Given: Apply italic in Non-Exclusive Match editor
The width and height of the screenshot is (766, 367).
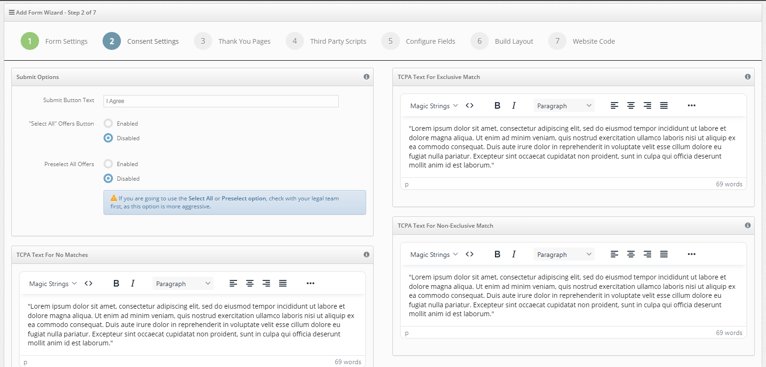Looking at the screenshot, I should pos(513,254).
